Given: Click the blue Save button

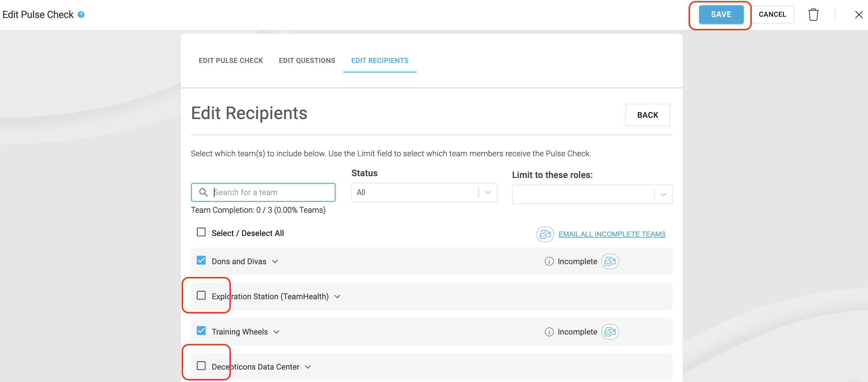Looking at the screenshot, I should tap(721, 15).
